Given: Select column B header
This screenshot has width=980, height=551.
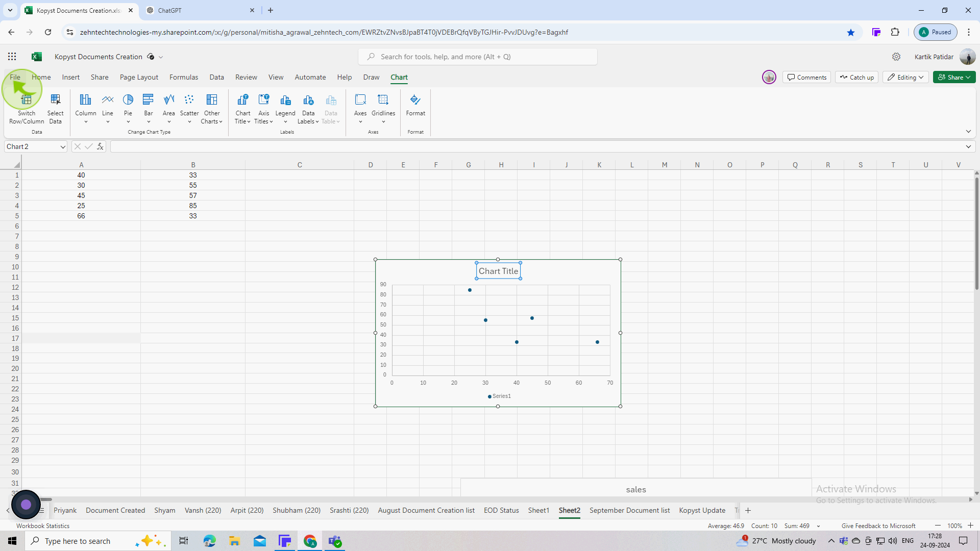Looking at the screenshot, I should tap(193, 165).
